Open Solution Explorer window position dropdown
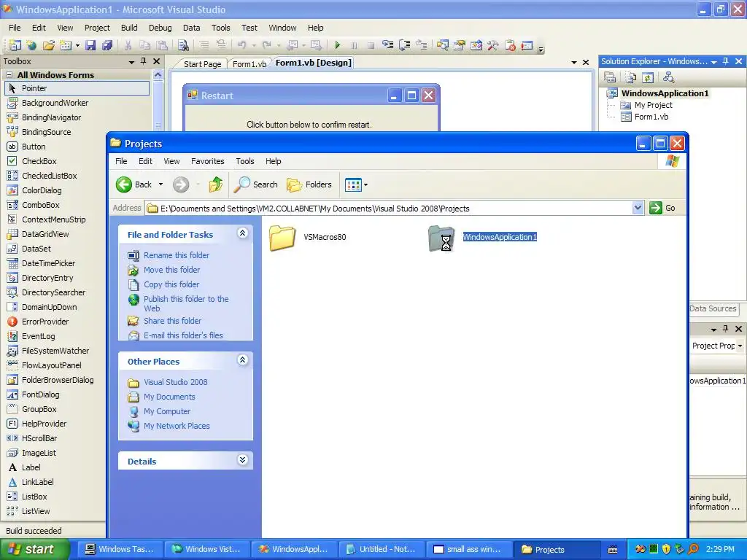Screen dimensions: 747x560 (713, 61)
